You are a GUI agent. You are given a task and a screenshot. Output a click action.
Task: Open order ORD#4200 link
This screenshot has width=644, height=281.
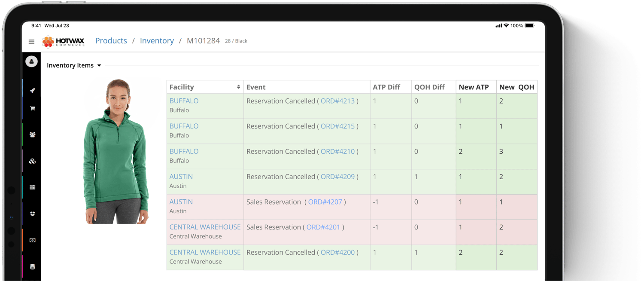(338, 253)
